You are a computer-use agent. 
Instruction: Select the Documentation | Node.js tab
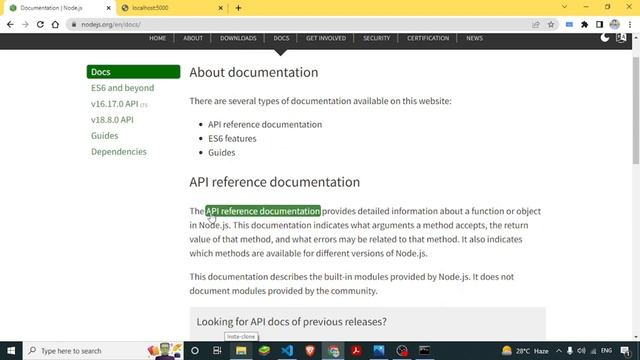tap(60, 8)
